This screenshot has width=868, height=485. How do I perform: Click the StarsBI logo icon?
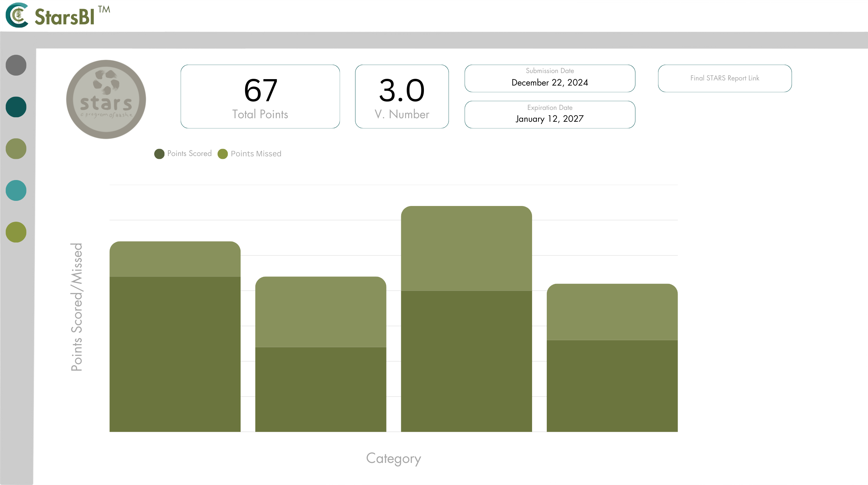point(17,15)
